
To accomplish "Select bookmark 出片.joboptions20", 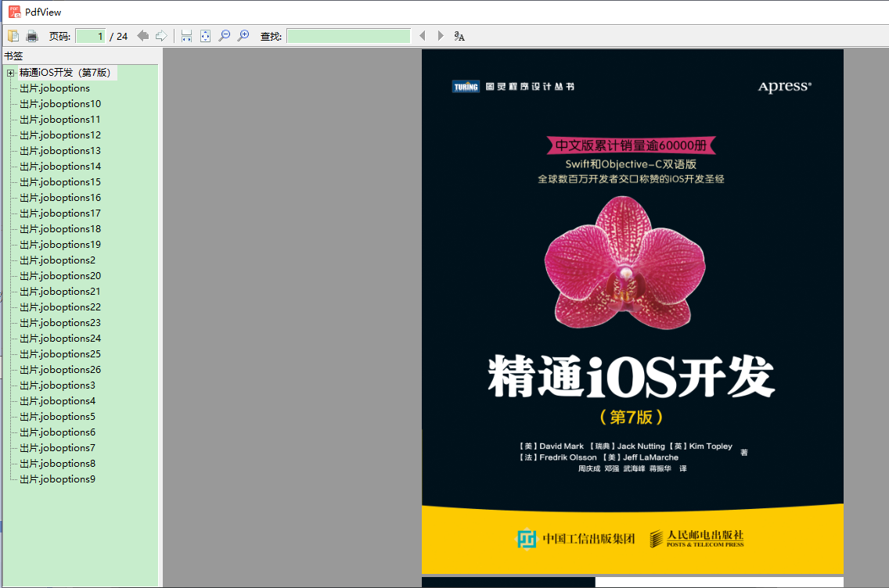I will coord(60,276).
